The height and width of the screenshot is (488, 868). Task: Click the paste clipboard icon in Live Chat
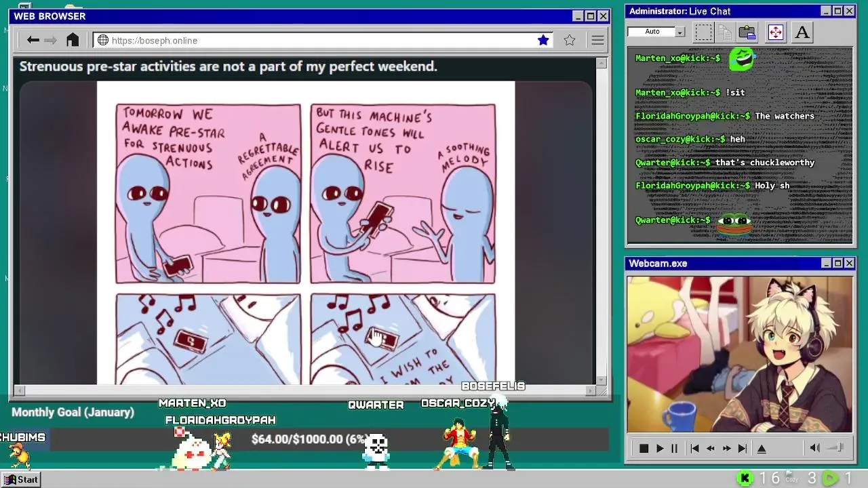[747, 32]
